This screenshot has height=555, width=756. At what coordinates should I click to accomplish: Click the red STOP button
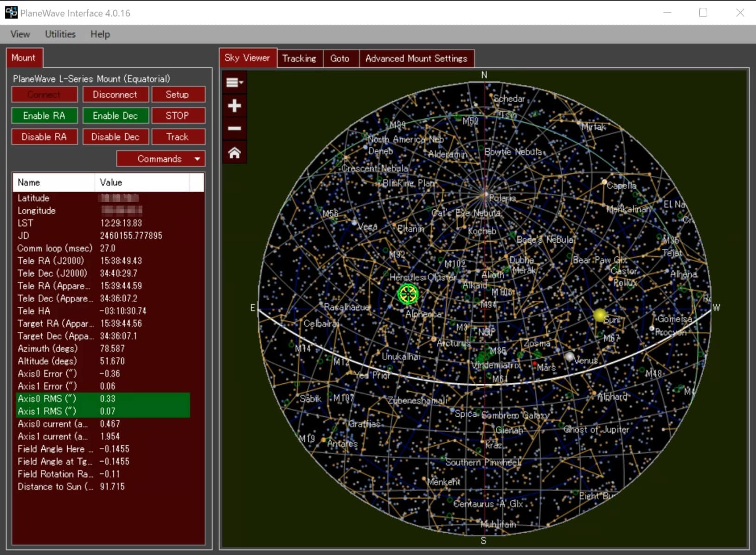pos(177,116)
